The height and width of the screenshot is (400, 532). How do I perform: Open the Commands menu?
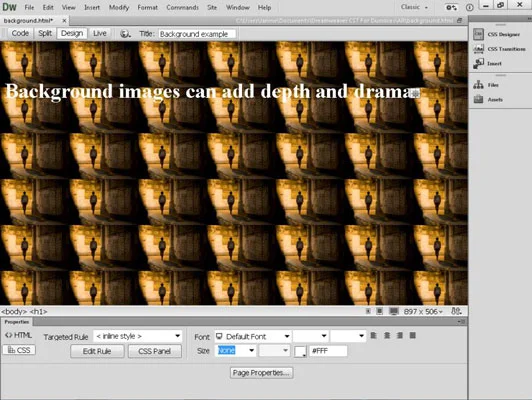click(182, 7)
